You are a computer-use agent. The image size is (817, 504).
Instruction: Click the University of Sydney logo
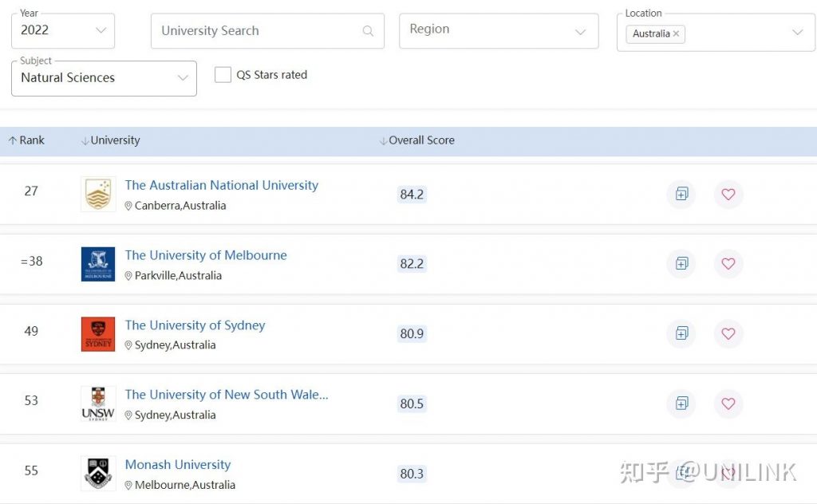click(x=98, y=334)
